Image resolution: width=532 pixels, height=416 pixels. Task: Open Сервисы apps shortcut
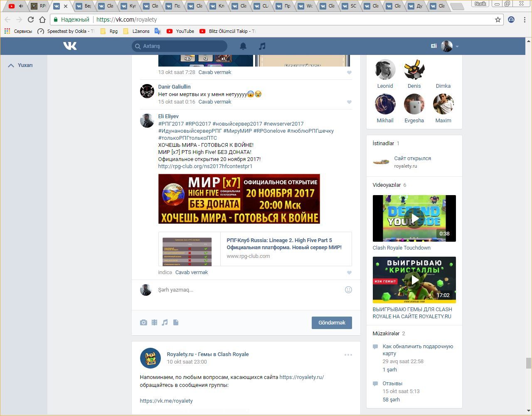(x=18, y=31)
